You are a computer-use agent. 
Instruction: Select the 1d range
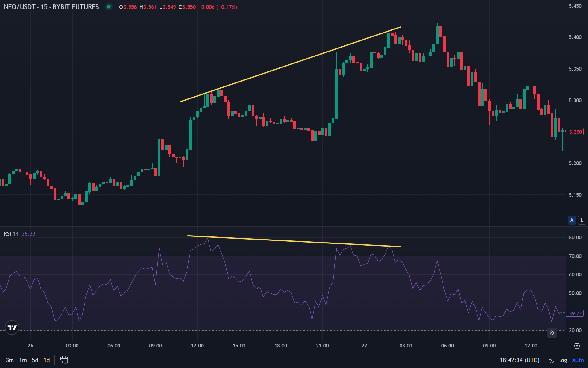(46, 360)
